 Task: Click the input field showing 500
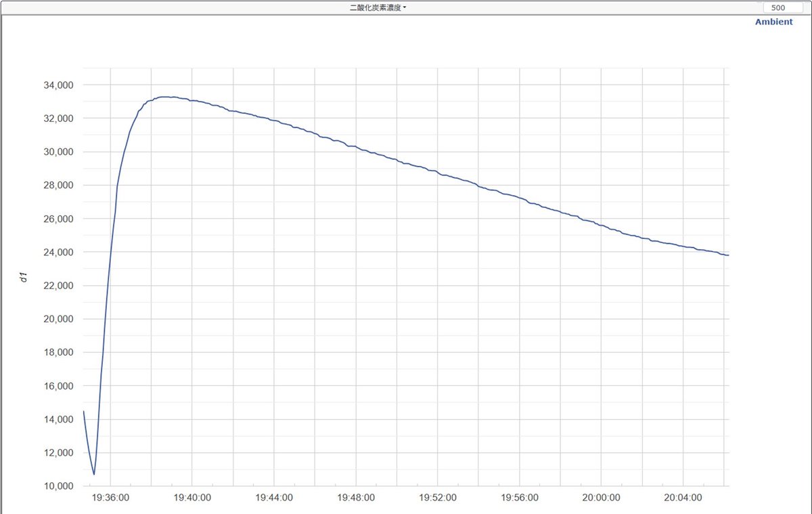point(784,7)
